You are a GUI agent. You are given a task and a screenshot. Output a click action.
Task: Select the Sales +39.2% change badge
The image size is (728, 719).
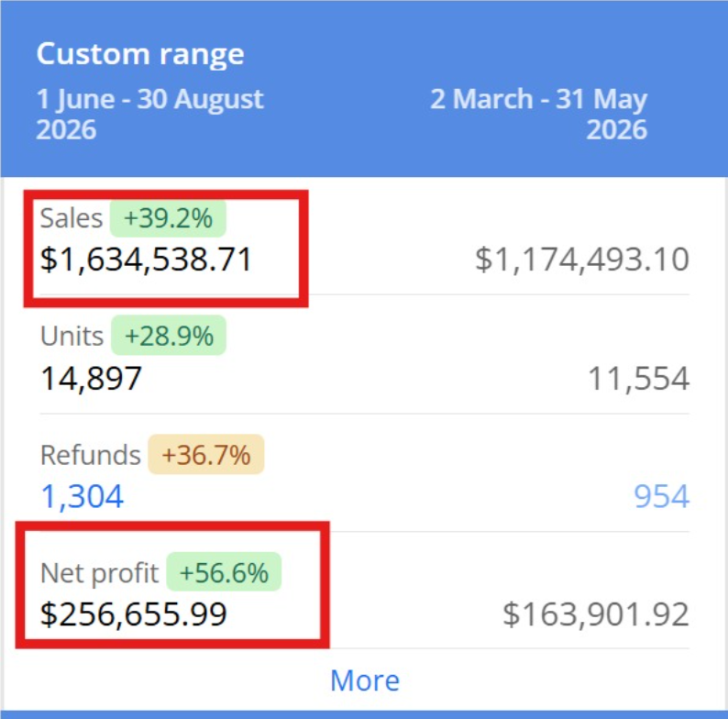tap(168, 218)
